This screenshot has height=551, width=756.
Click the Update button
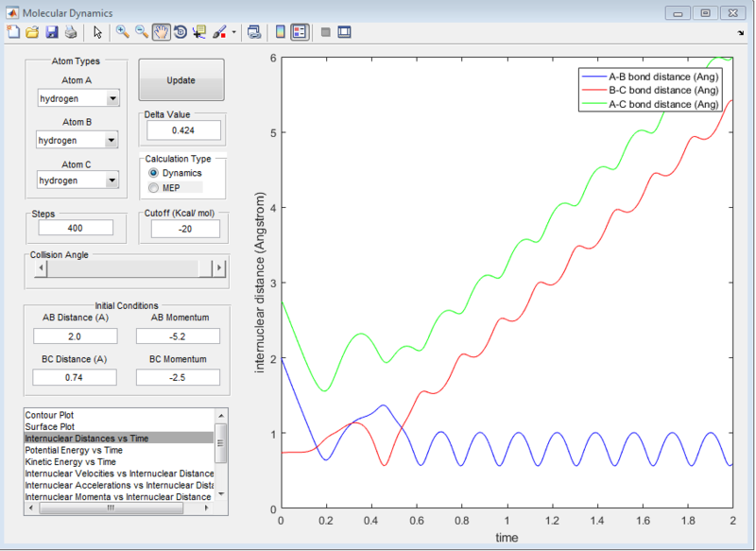[181, 80]
